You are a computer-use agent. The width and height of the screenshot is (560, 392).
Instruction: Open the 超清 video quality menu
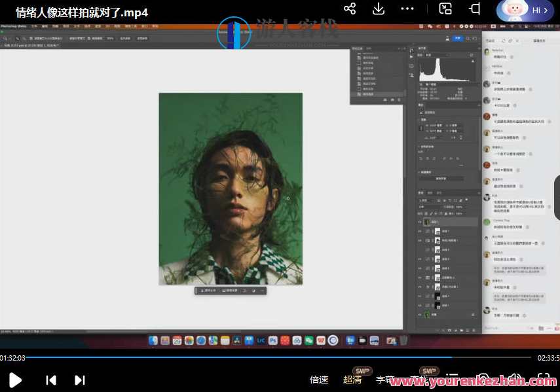(x=352, y=380)
